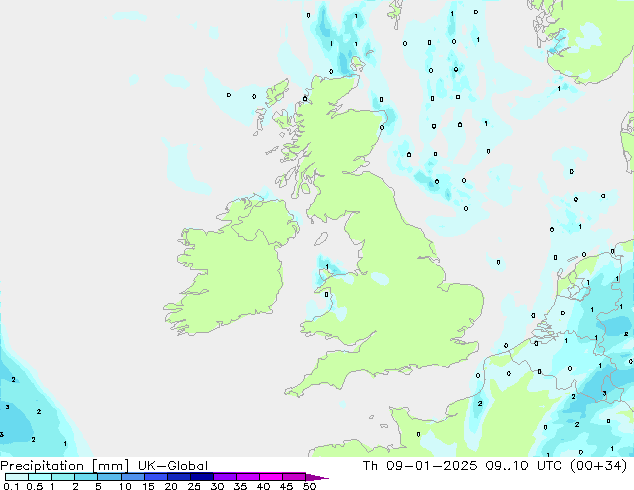634x490 pixels.
Task: Select the 40–45 mm magenta legend swatch
Action: (271, 477)
